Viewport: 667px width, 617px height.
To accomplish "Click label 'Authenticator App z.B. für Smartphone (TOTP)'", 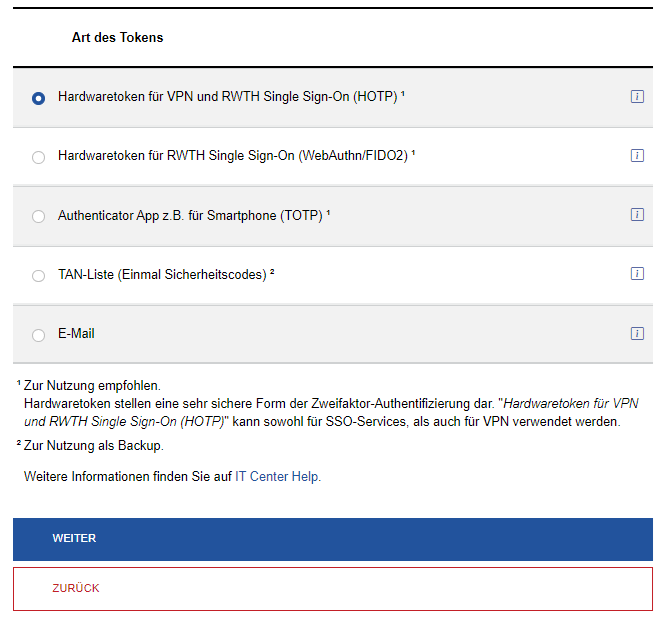I will coord(194,215).
